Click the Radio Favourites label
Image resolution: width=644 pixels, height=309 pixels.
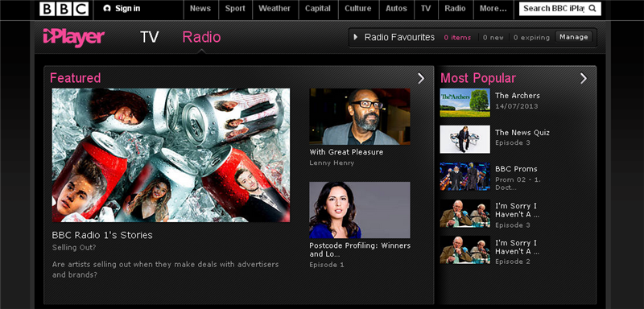(x=399, y=37)
